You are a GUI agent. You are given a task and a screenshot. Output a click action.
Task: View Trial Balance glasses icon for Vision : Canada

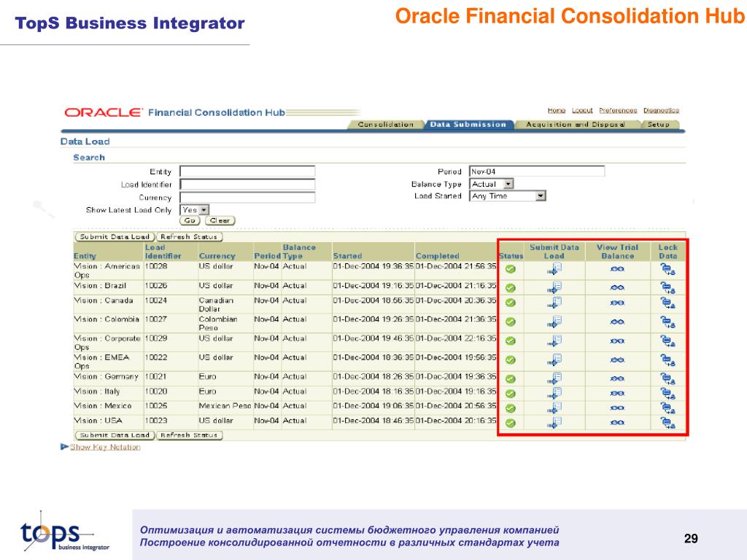617,303
